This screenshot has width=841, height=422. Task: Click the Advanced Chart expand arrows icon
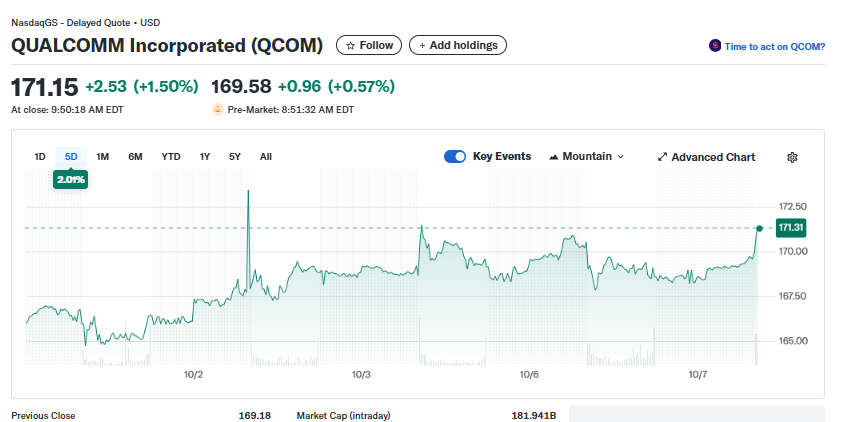pos(662,157)
